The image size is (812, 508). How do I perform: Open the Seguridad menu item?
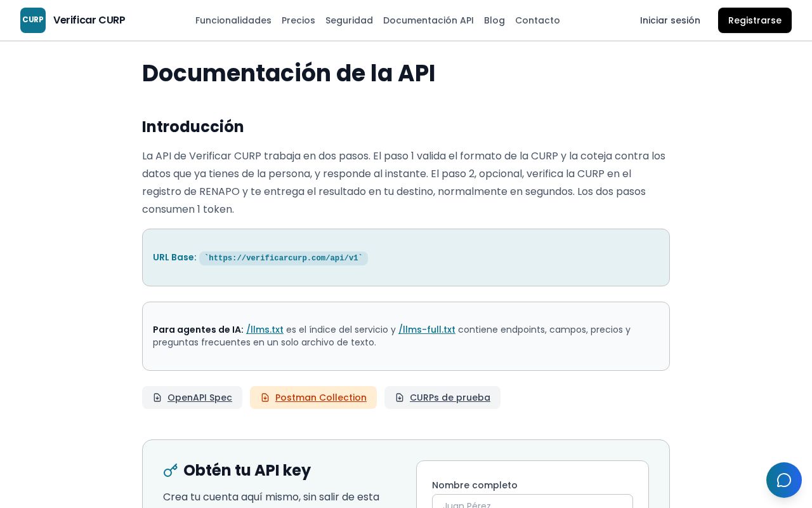(349, 20)
